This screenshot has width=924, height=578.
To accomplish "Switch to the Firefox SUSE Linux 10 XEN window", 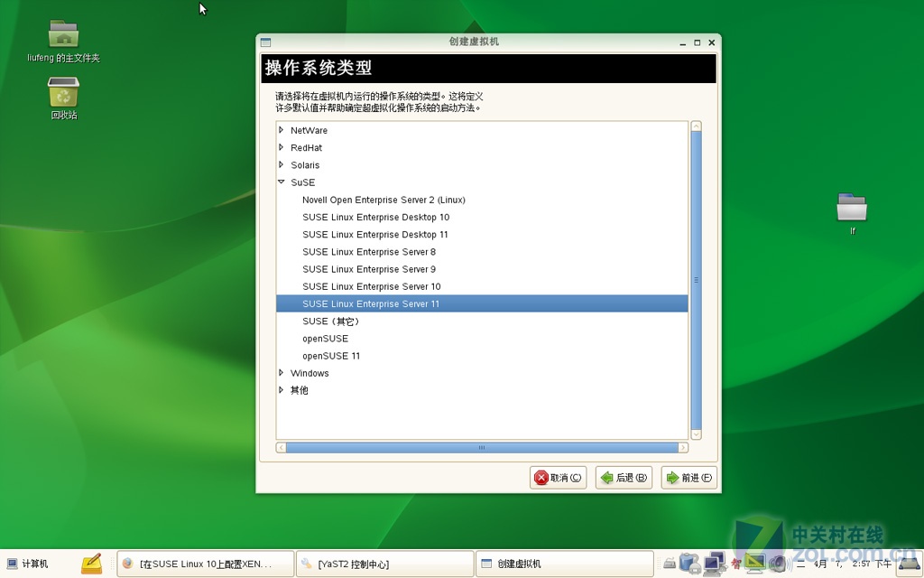I will point(205,564).
